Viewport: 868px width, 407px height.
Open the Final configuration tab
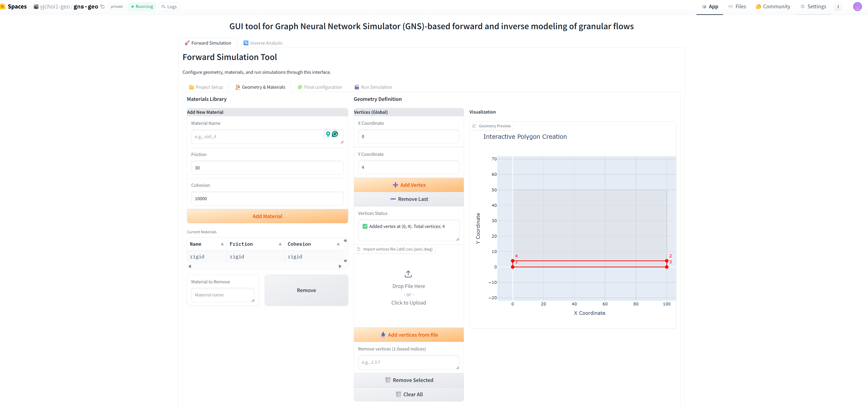pyautogui.click(x=319, y=87)
